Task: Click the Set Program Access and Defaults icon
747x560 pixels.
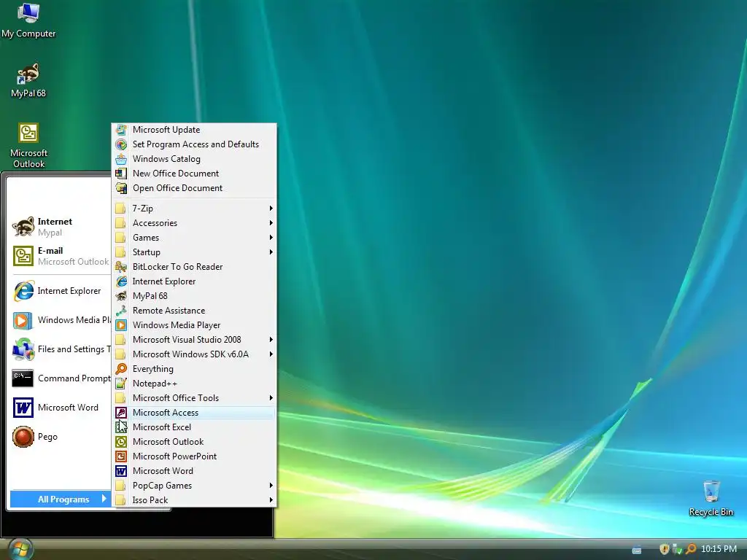Action: coord(122,144)
